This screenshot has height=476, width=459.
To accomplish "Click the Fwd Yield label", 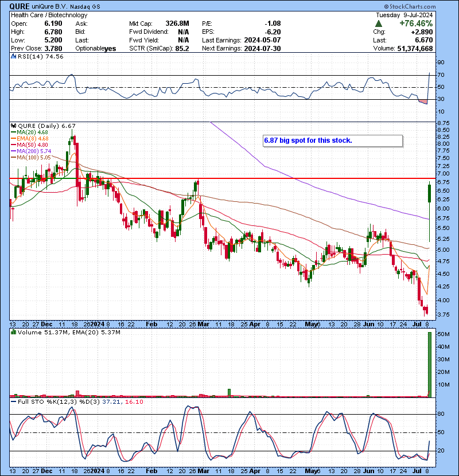I will coord(143,40).
